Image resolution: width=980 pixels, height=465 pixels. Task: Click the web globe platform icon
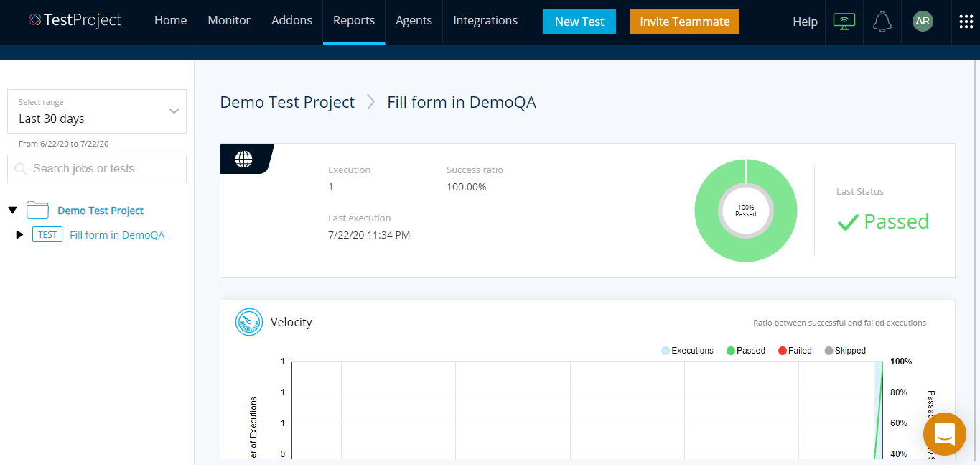244,159
